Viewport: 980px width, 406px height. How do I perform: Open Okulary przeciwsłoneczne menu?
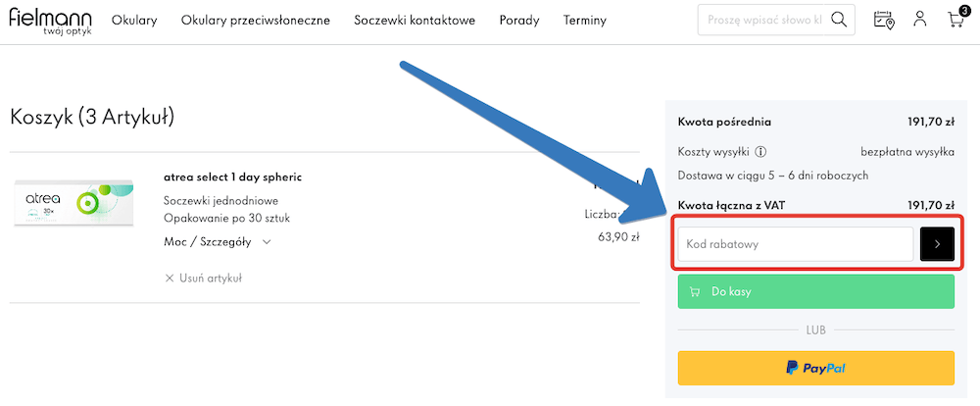point(256,21)
